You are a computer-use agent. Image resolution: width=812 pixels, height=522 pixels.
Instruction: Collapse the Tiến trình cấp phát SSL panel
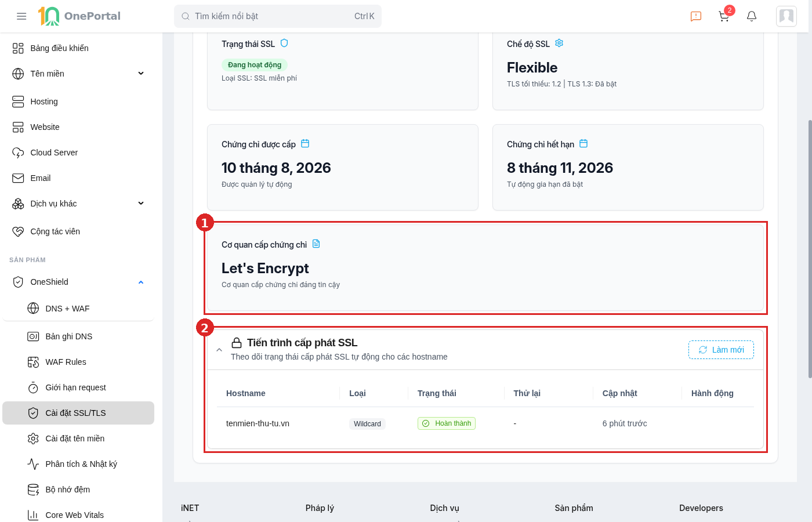(x=219, y=350)
